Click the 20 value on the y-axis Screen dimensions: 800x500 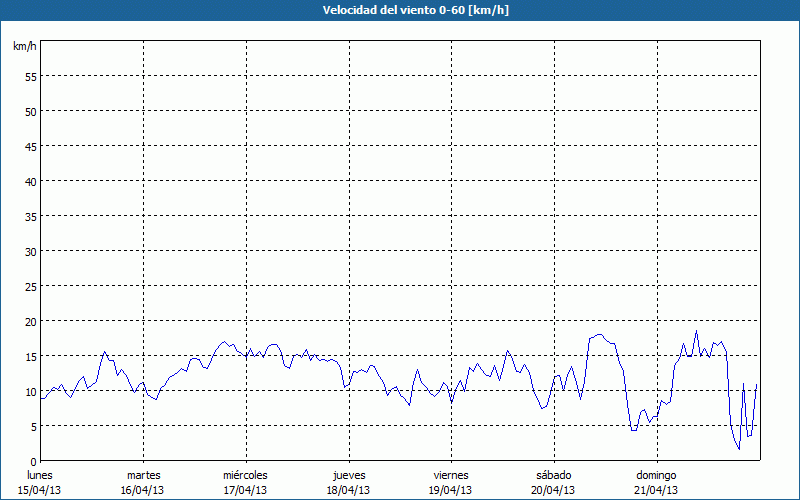pyautogui.click(x=30, y=321)
